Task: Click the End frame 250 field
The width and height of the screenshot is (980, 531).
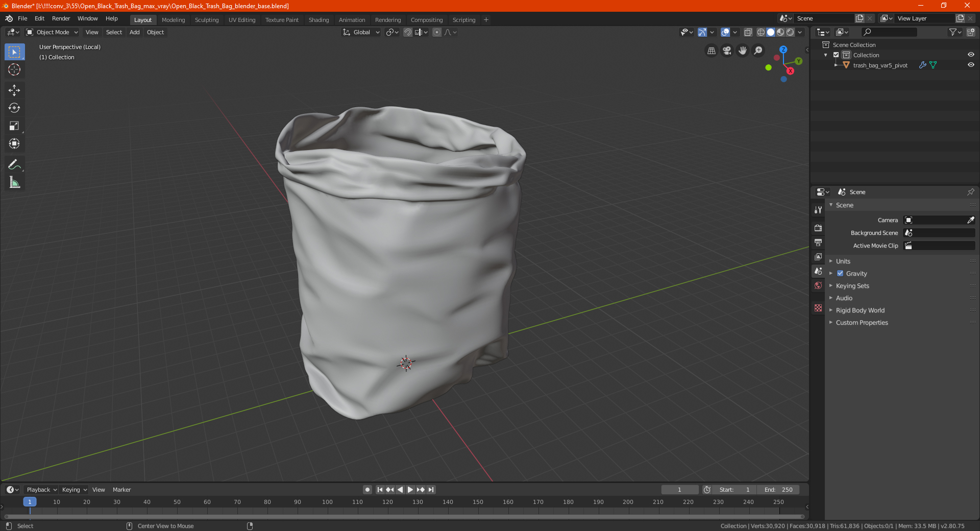Action: coord(778,490)
